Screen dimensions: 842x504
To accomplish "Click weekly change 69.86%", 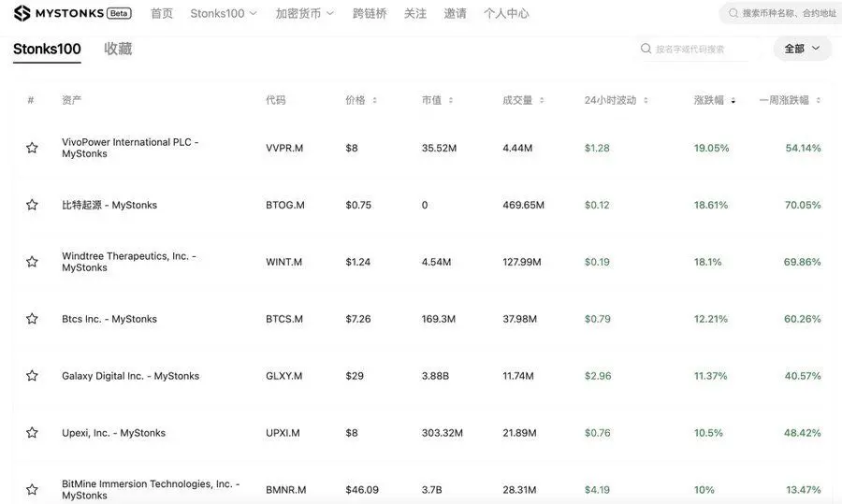I will tap(803, 262).
